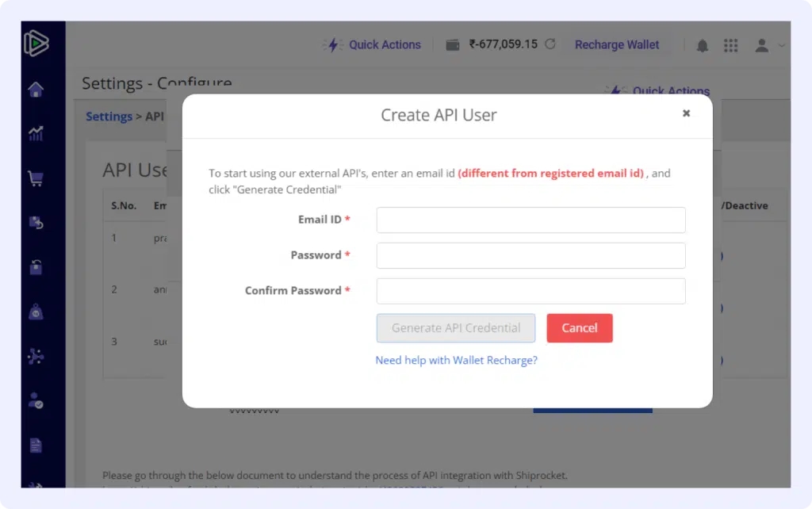The width and height of the screenshot is (812, 509).
Task: Cancel the Create API User dialog
Action: click(x=579, y=328)
